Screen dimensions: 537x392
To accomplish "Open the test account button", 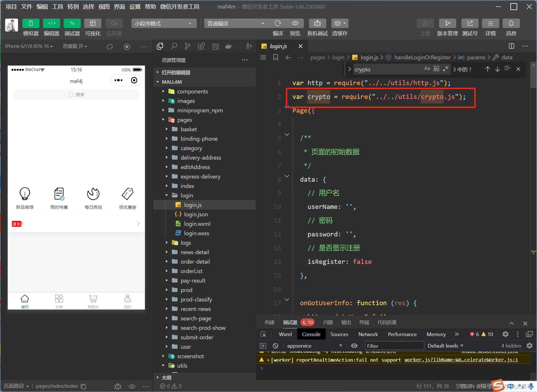I will pos(470,23).
